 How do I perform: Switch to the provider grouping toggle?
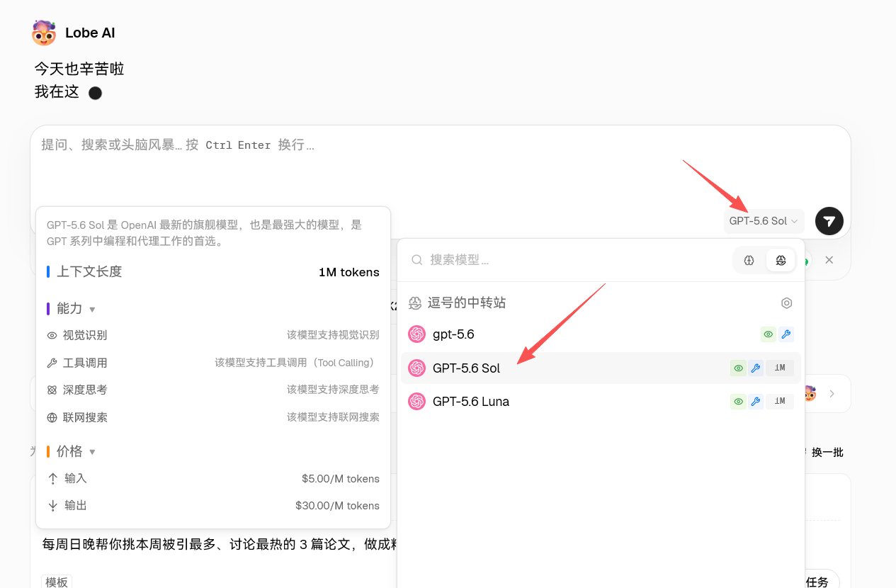click(781, 260)
